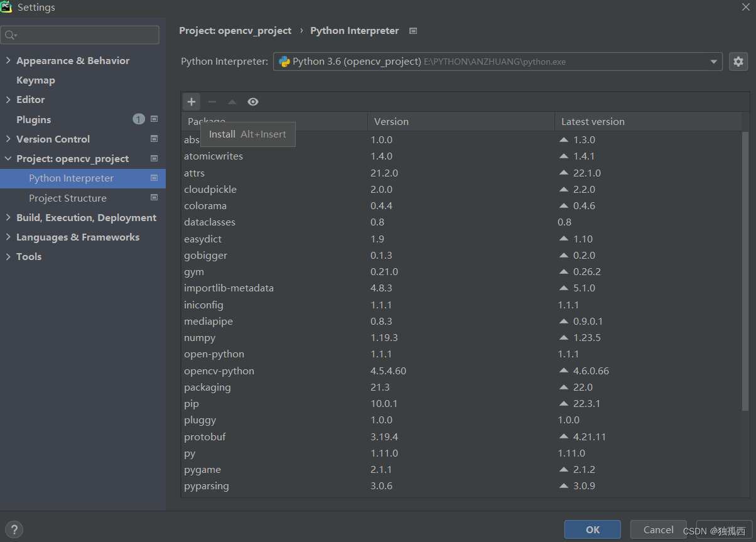
Task: Expand Appearance & Behavior section
Action: point(8,61)
